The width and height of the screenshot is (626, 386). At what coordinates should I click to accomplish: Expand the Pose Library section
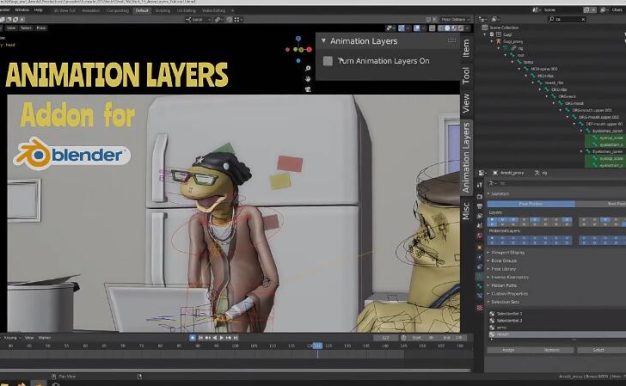[x=502, y=269]
